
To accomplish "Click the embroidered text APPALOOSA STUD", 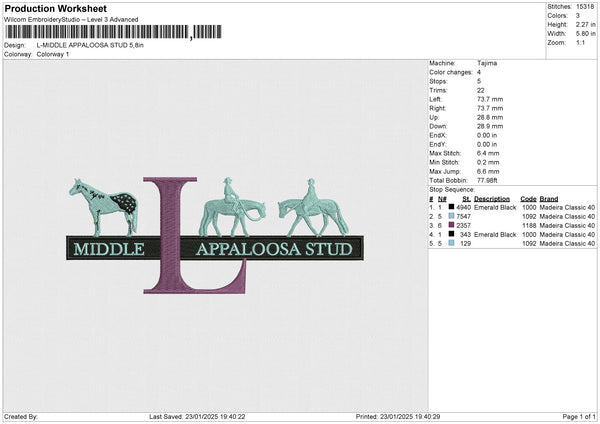I will [274, 249].
